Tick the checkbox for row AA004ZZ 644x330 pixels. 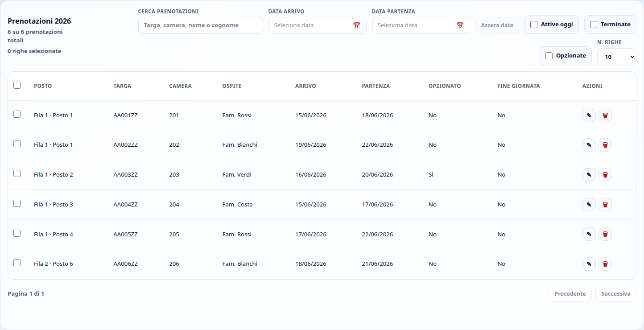click(x=17, y=203)
